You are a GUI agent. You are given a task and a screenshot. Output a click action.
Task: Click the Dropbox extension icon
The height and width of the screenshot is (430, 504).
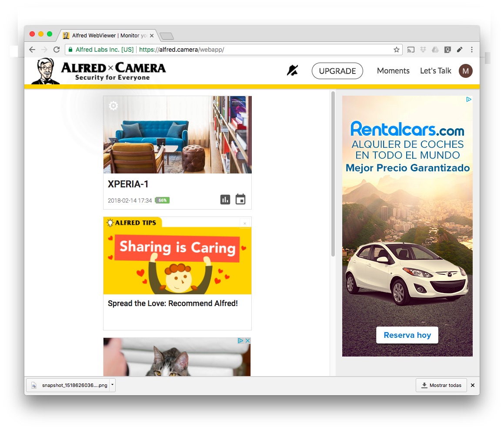point(423,50)
